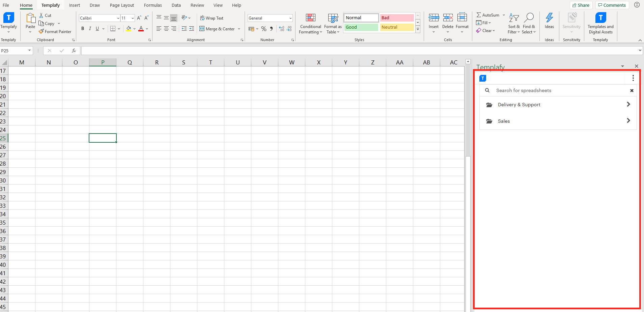The width and height of the screenshot is (644, 312).
Task: Click the Share button
Action: 581,5
